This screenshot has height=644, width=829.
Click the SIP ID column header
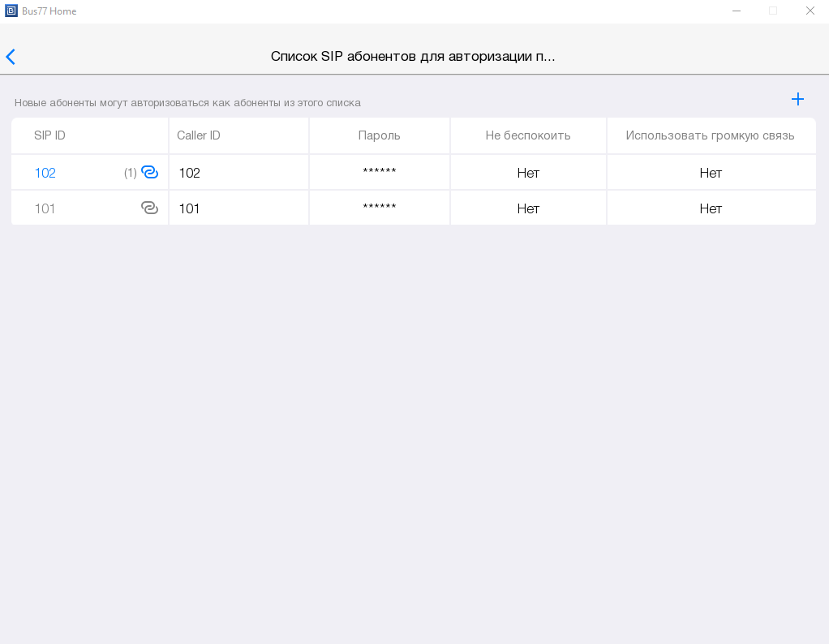point(50,135)
